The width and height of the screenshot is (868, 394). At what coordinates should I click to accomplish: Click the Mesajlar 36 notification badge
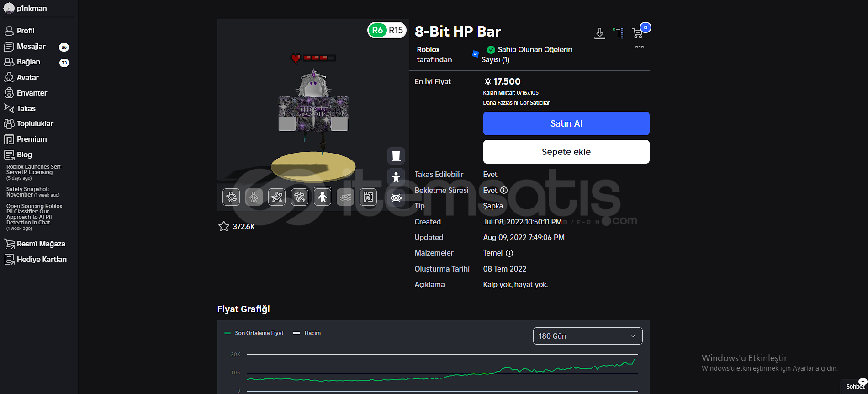pyautogui.click(x=64, y=47)
